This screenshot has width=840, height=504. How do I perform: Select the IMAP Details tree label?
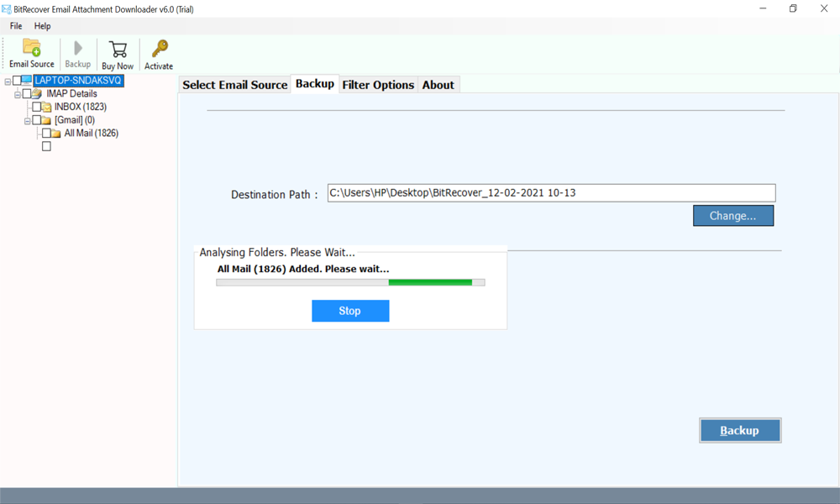pos(71,94)
